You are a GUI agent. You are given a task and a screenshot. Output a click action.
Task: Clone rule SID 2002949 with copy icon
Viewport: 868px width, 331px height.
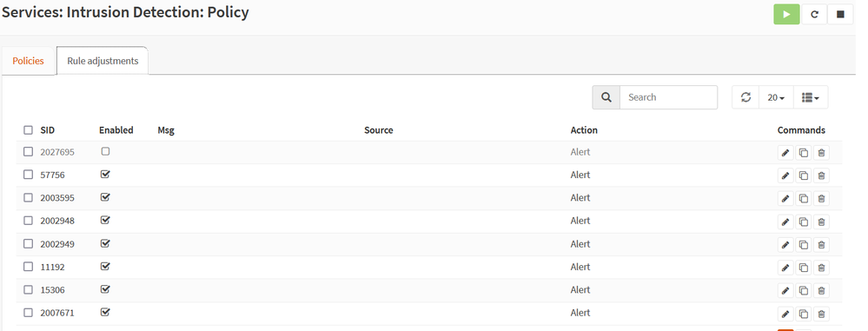click(803, 245)
